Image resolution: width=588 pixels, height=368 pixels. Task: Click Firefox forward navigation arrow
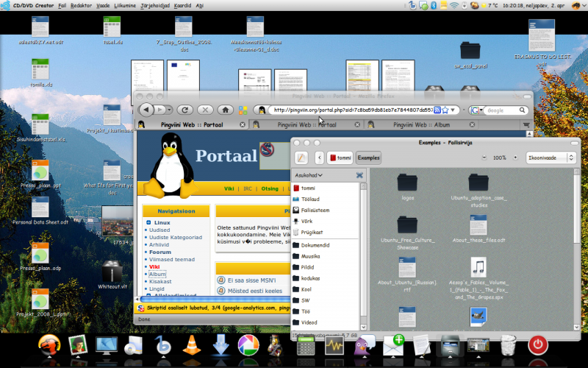pos(159,110)
